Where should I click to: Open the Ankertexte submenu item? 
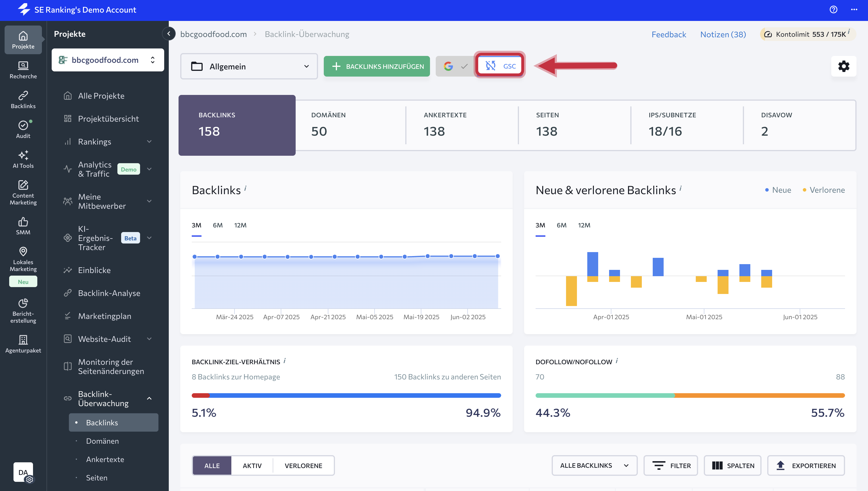tap(114, 459)
